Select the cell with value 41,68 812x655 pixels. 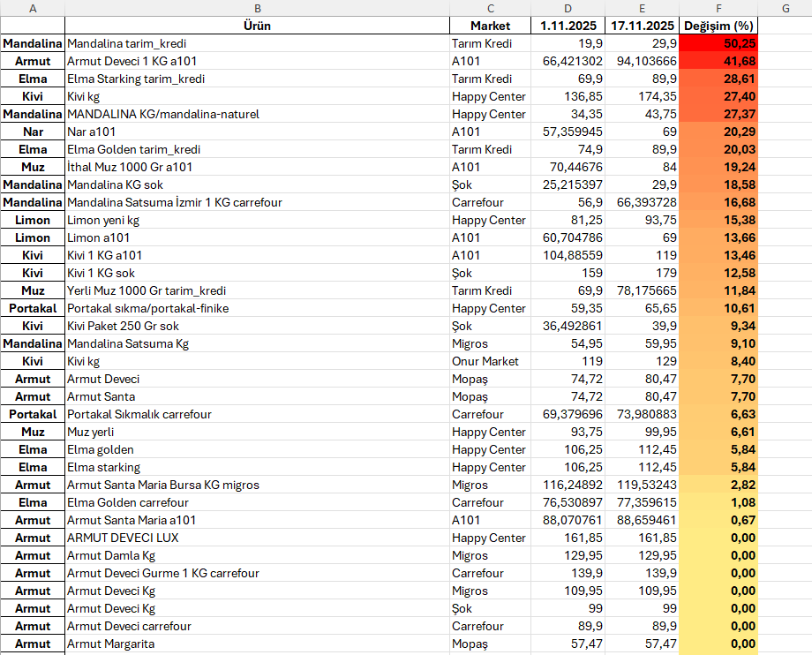point(718,61)
